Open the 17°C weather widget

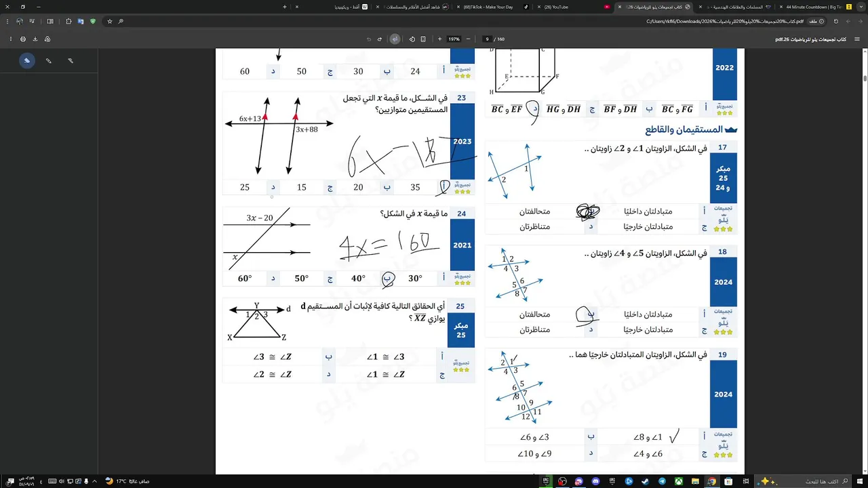[127, 481]
